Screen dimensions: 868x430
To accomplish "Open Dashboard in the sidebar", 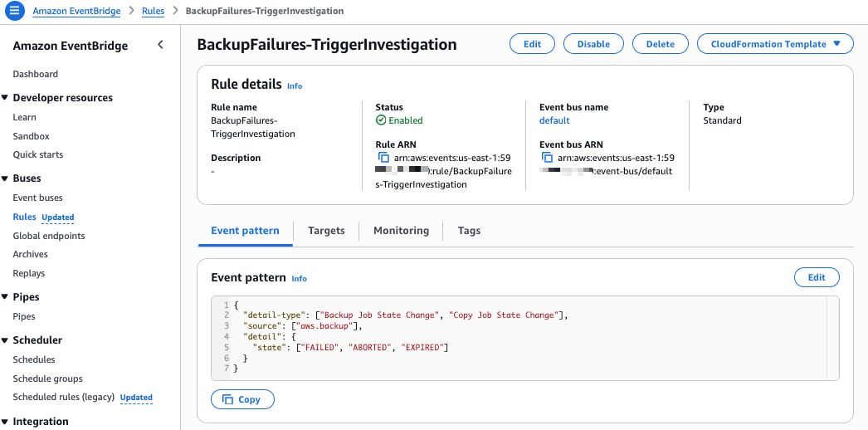I will (36, 74).
